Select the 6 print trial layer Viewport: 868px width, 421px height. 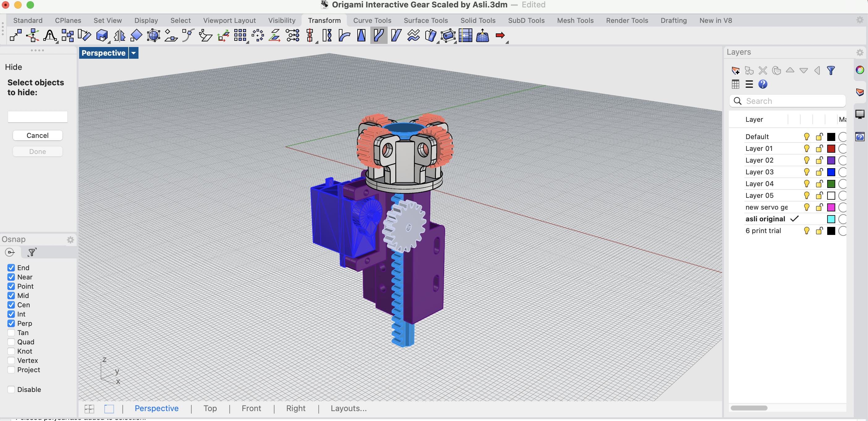click(x=763, y=231)
